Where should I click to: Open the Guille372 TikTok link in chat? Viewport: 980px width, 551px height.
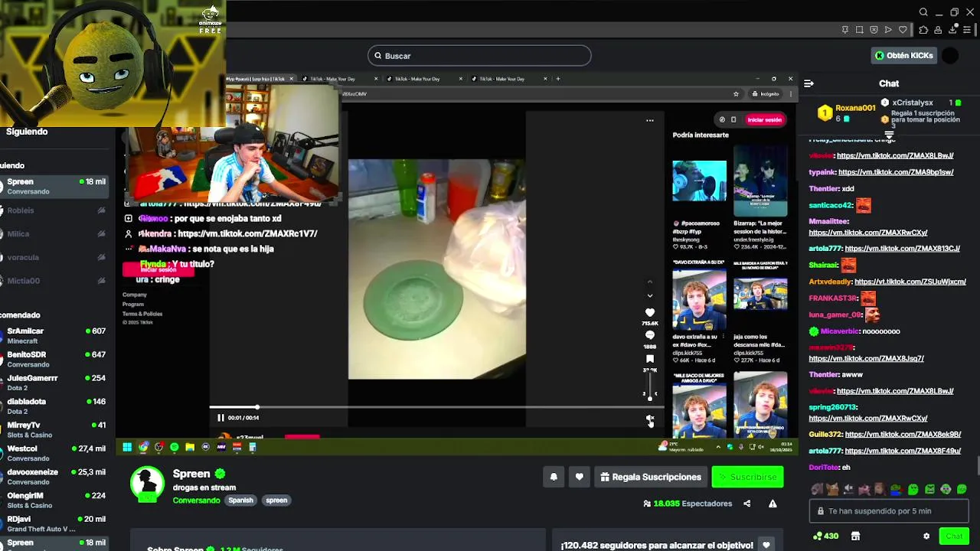coord(903,435)
